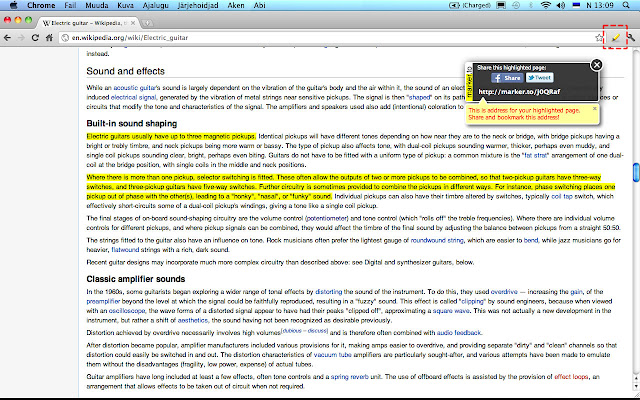Share highlighted page on Facebook
Screen dimensions: 640x400
(509, 77)
